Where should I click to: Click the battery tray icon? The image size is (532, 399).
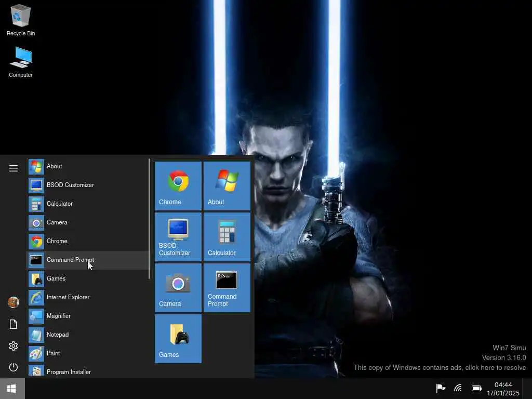point(476,389)
